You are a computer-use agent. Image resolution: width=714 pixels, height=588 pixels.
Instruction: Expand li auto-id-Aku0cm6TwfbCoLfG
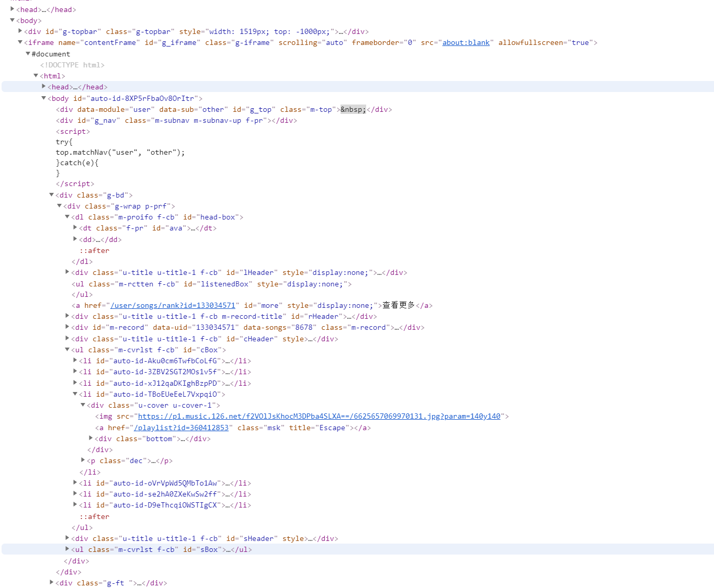point(75,360)
